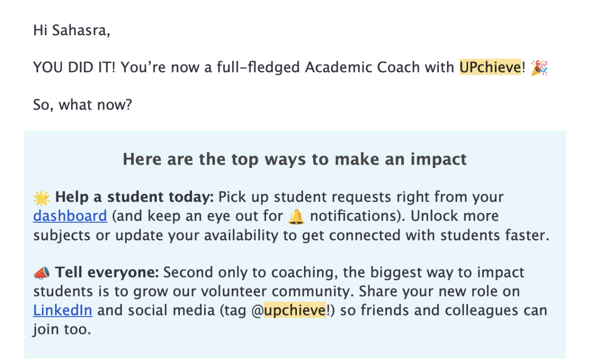Click the bold "Tell everyone:" label
The width and height of the screenshot is (609, 364).
point(107,273)
